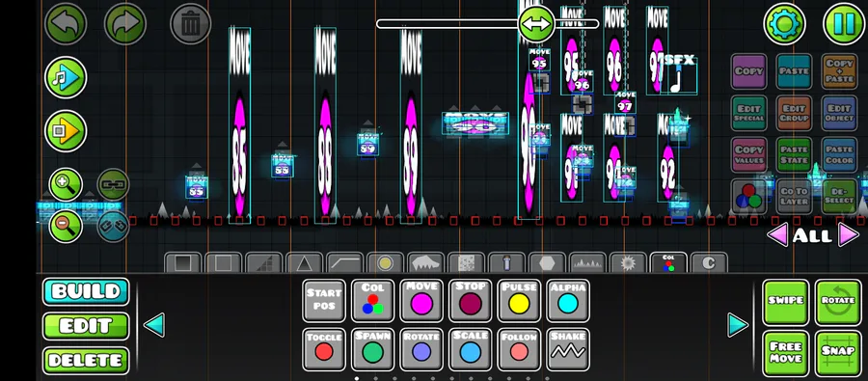Pause the editor with pause button
Viewport: 868px width, 381px height.
(x=844, y=24)
